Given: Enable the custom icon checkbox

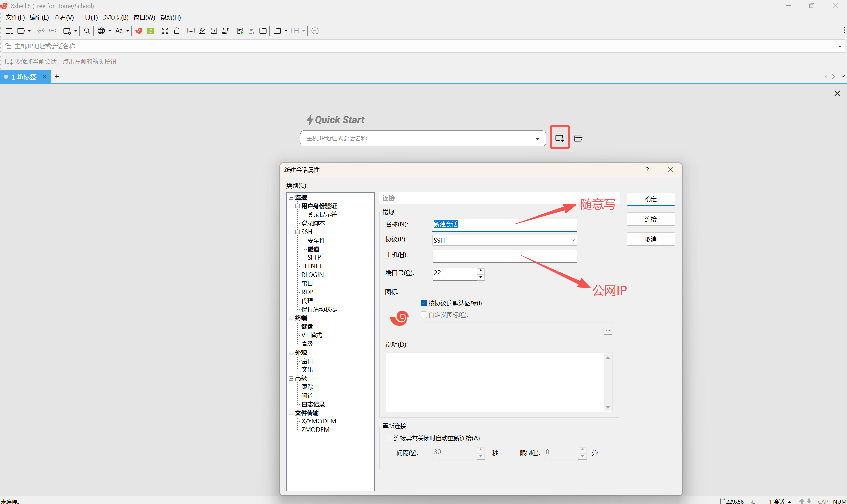Looking at the screenshot, I should (423, 315).
